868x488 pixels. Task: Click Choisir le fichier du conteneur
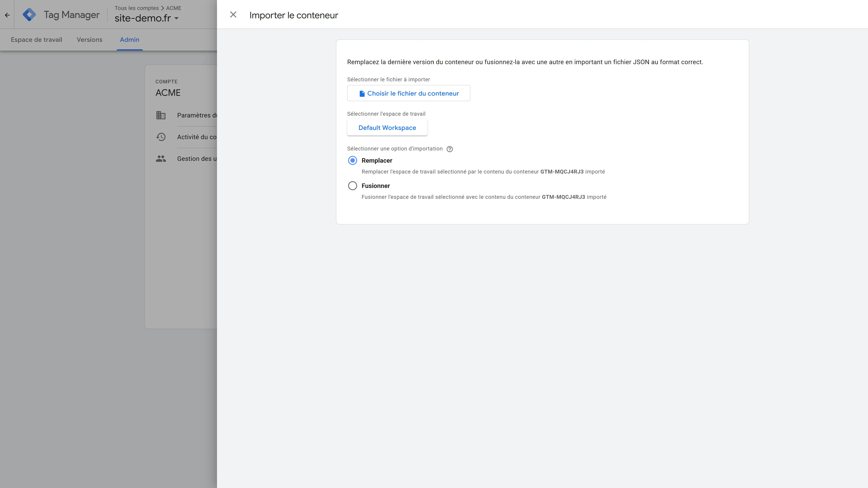pyautogui.click(x=408, y=93)
